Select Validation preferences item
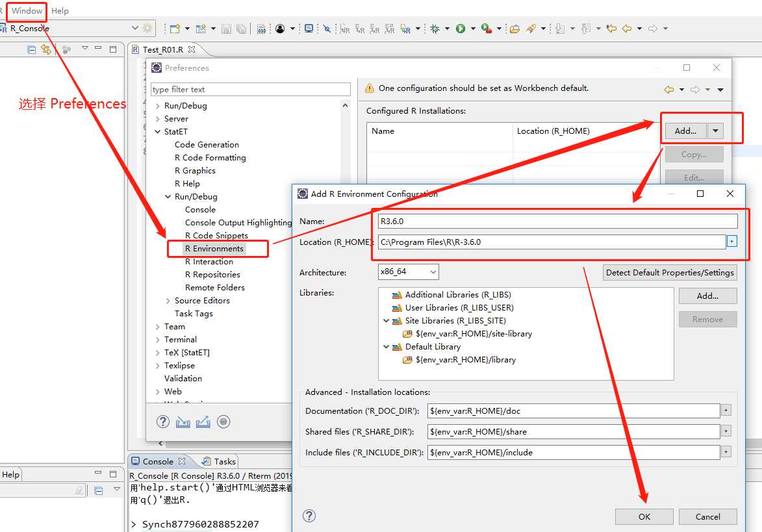Screen dimensions: 762x532 click(x=183, y=379)
